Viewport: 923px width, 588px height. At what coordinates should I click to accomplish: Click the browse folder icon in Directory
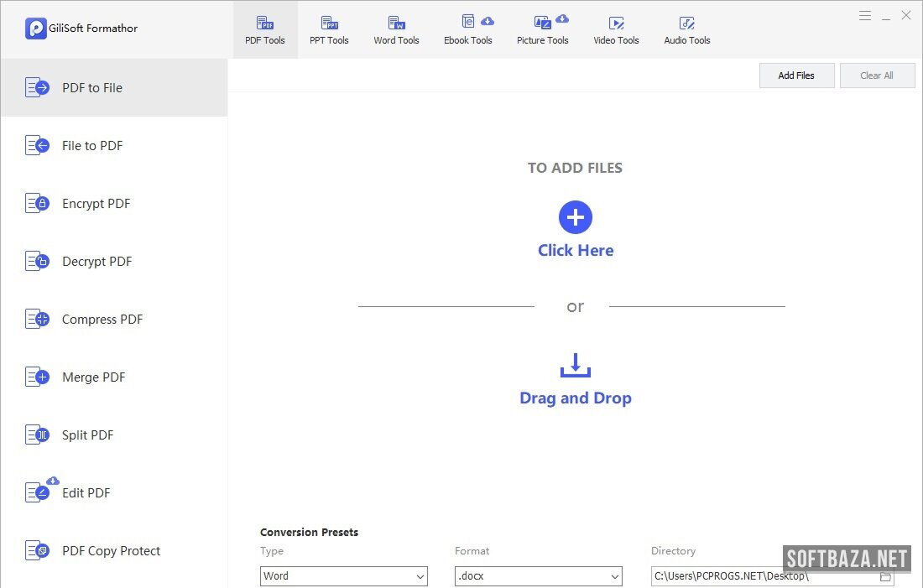pos(885,576)
